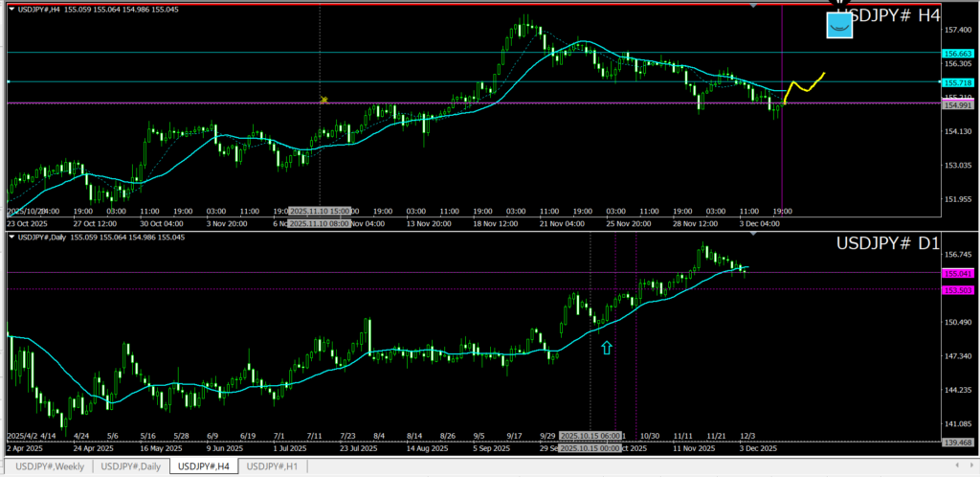Click the 139.468 price label on Daily chart
Viewport: 980px width, 477px height.
click(958, 442)
